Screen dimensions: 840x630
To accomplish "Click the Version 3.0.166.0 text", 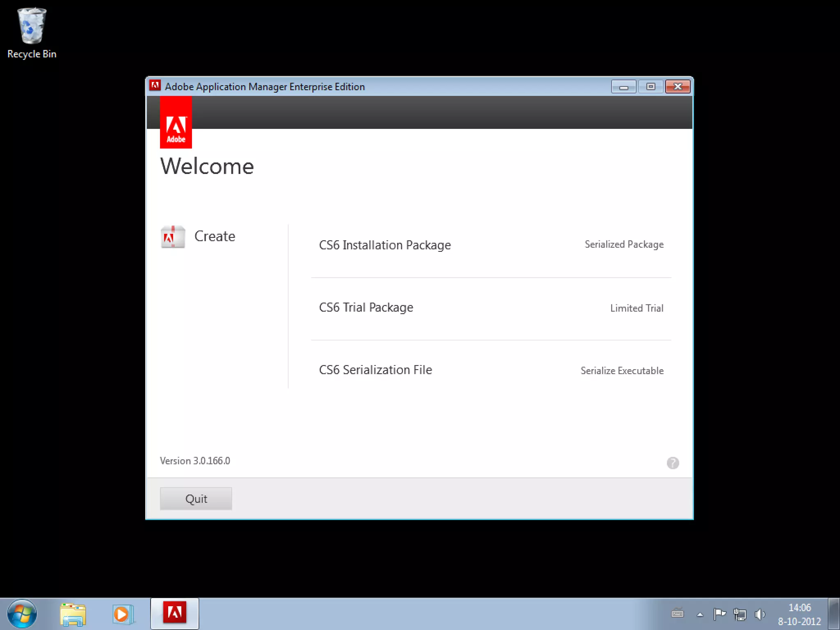I will tap(195, 461).
